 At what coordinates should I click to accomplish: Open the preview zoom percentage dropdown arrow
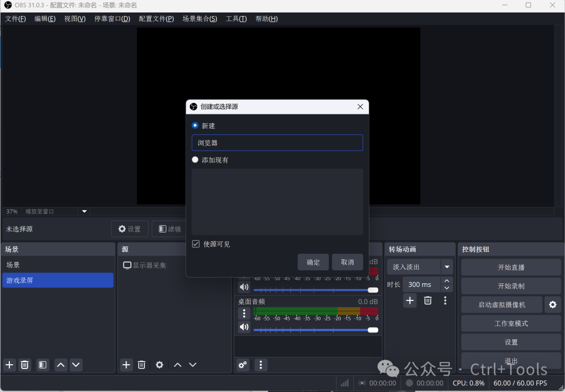coord(84,212)
